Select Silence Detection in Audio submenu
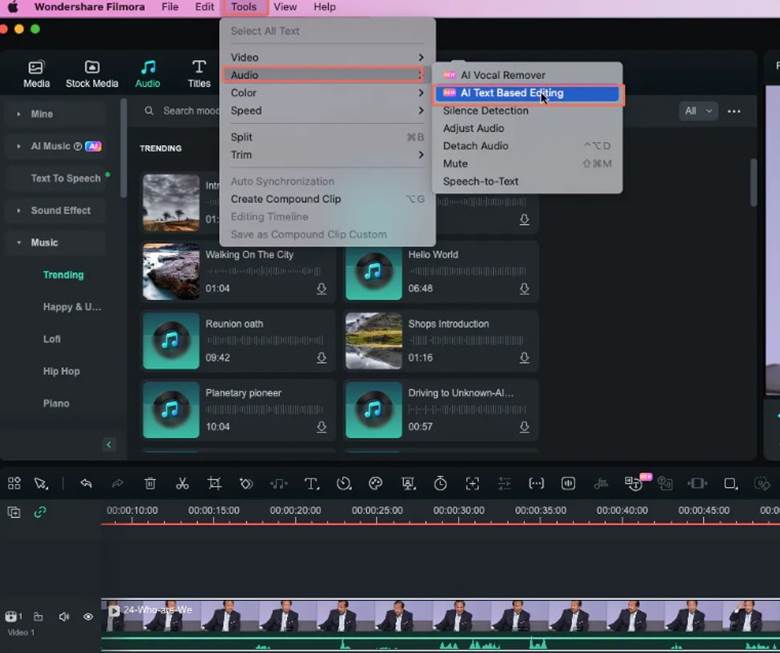The height and width of the screenshot is (653, 780). coord(527,110)
